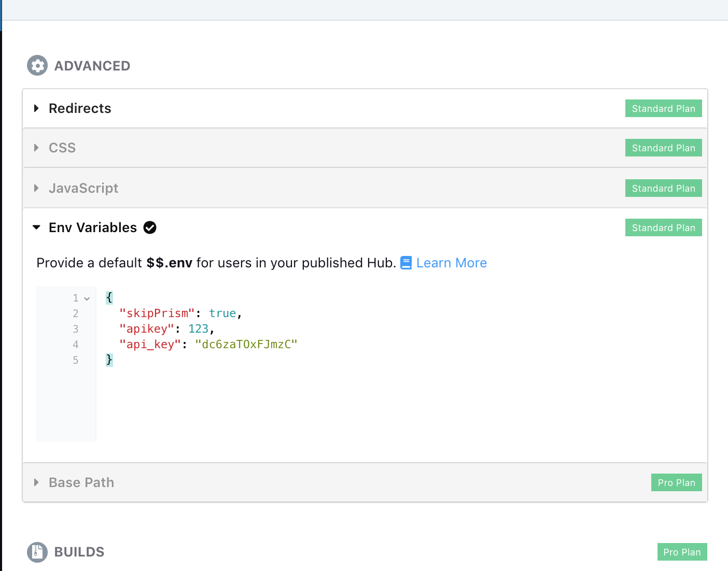Select line 3 in the code editor gutter

pyautogui.click(x=76, y=329)
